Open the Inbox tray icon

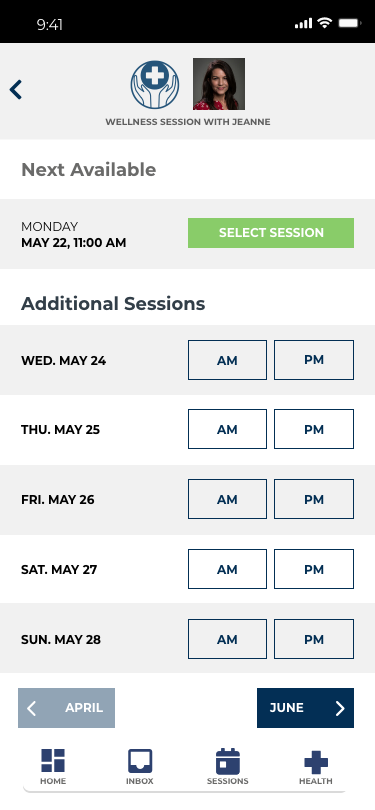coord(140,760)
